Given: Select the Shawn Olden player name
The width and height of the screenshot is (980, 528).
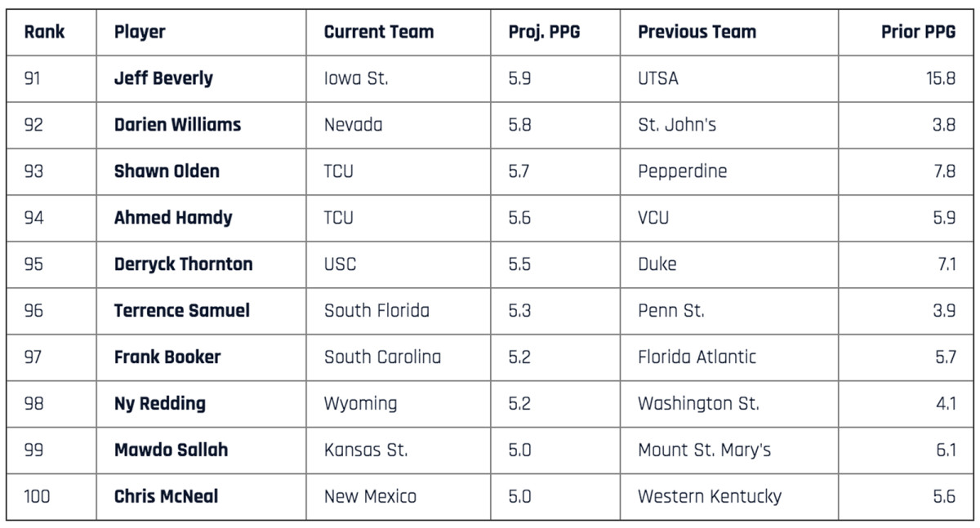Looking at the screenshot, I should pos(167,171).
